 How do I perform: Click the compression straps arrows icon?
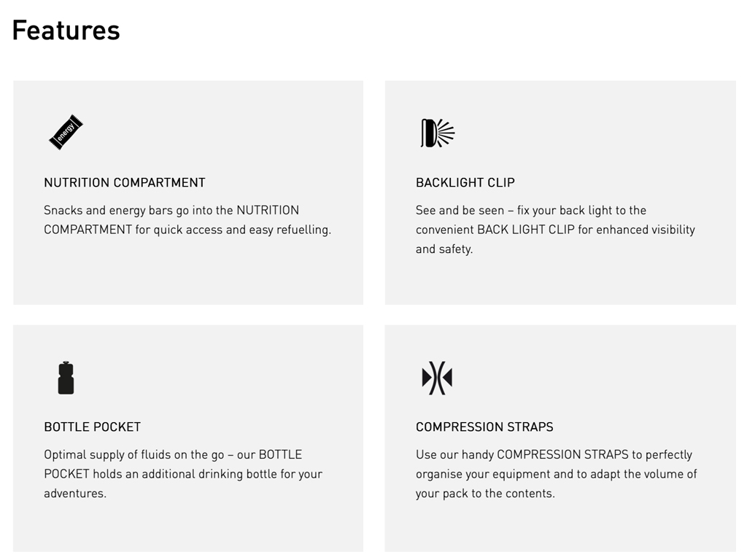pyautogui.click(x=437, y=378)
